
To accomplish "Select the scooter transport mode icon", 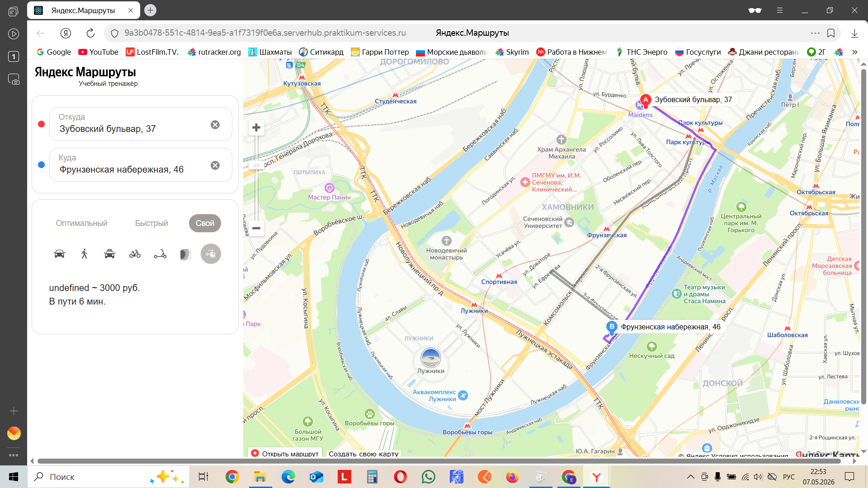I will coord(160,254).
